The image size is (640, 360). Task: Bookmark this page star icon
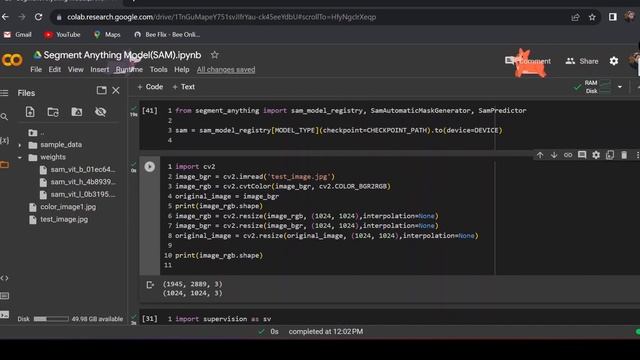pos(592,17)
